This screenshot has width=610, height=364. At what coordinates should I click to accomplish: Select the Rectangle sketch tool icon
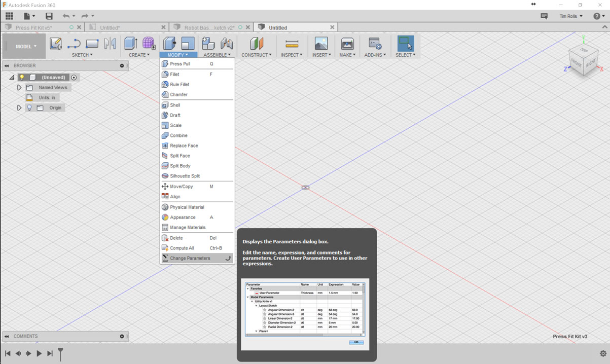pos(92,44)
